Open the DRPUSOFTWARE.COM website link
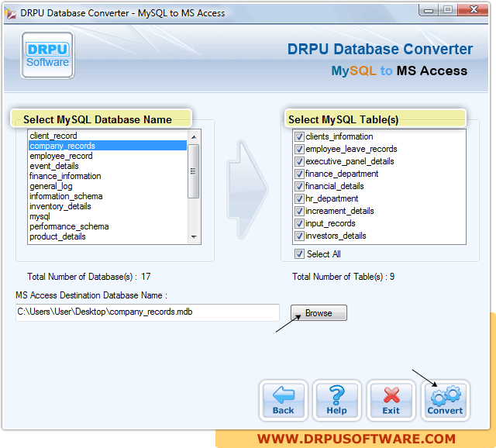Screen dimensions: 496x448 coord(356,439)
